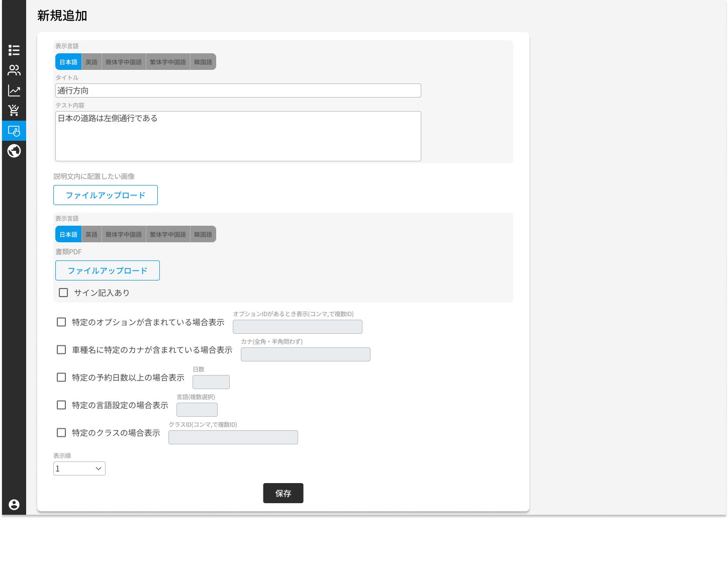Toggle 車種名に特定のカナが含まれている場合表示 checkbox
This screenshot has width=728, height=562.
click(61, 350)
